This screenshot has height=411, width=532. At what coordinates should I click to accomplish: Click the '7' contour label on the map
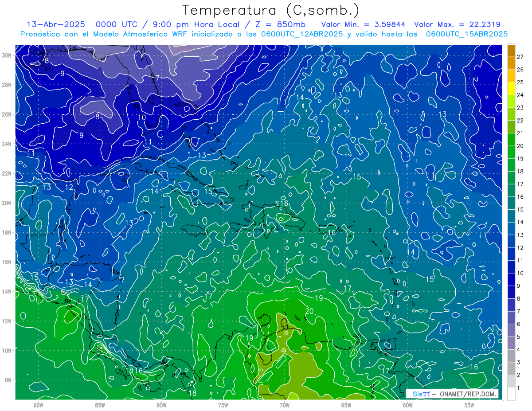click(x=157, y=78)
